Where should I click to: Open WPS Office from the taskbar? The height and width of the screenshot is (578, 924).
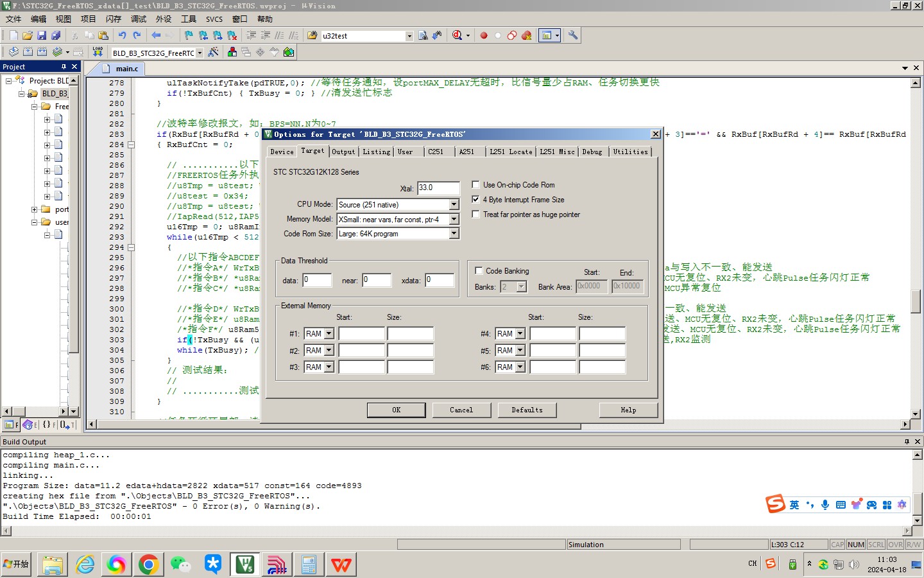(341, 565)
